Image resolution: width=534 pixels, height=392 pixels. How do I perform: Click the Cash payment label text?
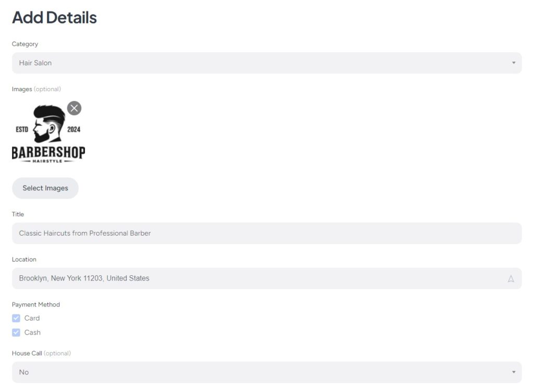pos(32,332)
